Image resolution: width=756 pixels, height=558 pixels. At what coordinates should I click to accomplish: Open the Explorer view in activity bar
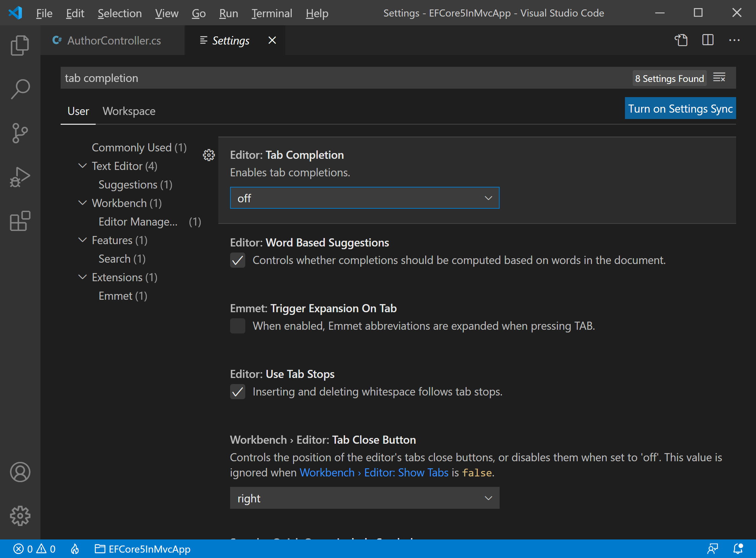pos(20,45)
